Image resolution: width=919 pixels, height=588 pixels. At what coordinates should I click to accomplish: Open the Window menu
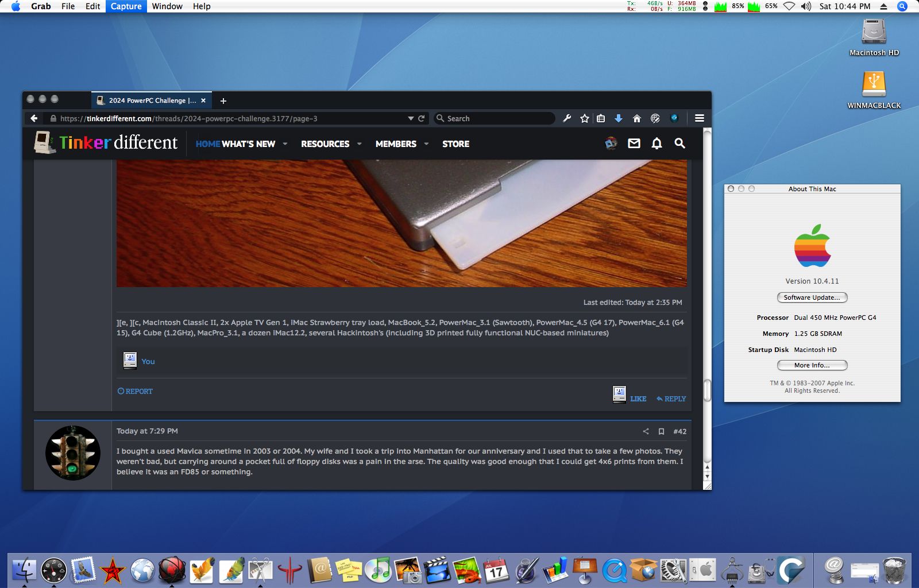[x=167, y=6]
